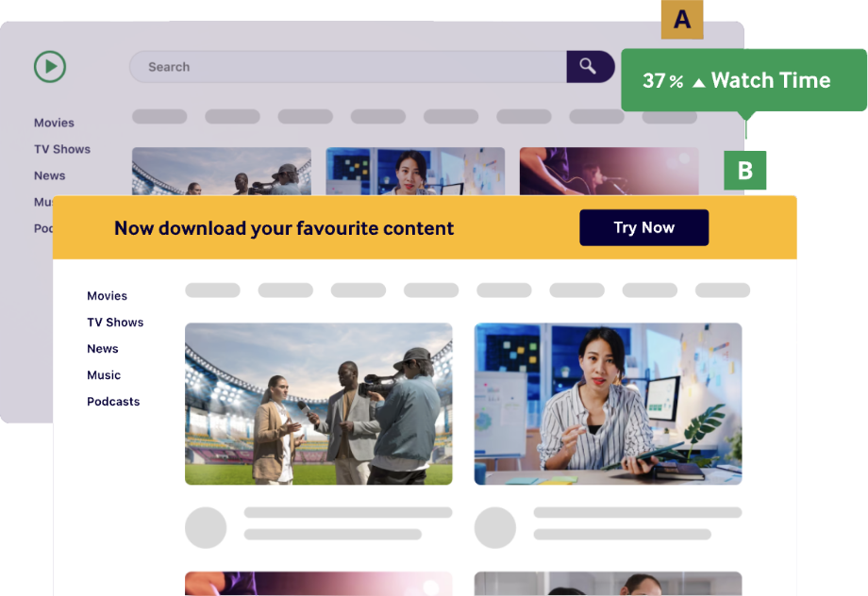868x596 pixels.
Task: Click inside the Search input field
Action: click(348, 67)
